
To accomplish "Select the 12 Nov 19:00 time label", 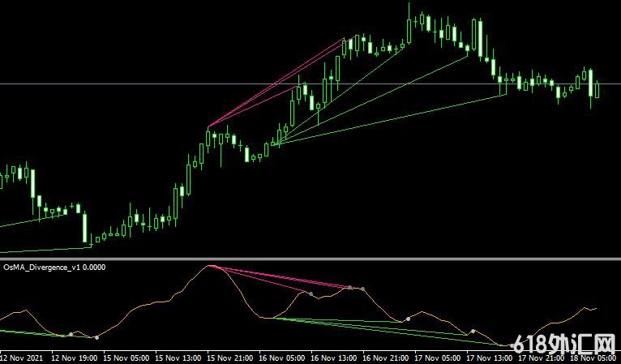I will (x=75, y=357).
